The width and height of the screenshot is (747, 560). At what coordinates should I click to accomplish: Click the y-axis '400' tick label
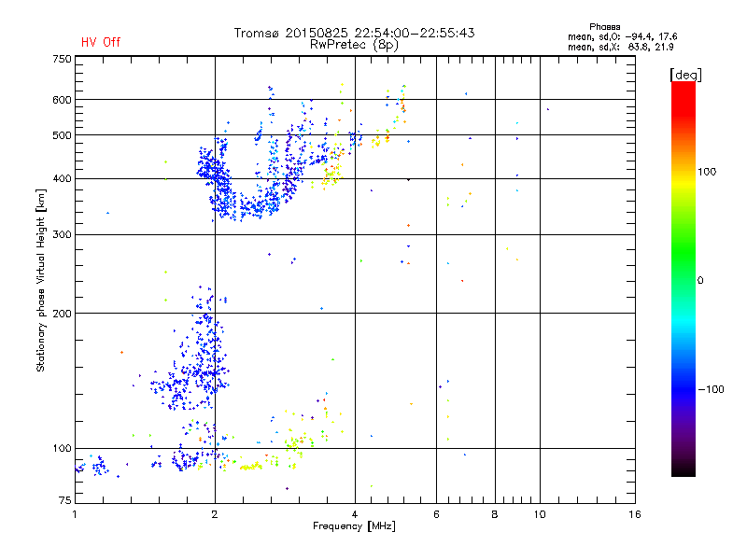point(62,179)
